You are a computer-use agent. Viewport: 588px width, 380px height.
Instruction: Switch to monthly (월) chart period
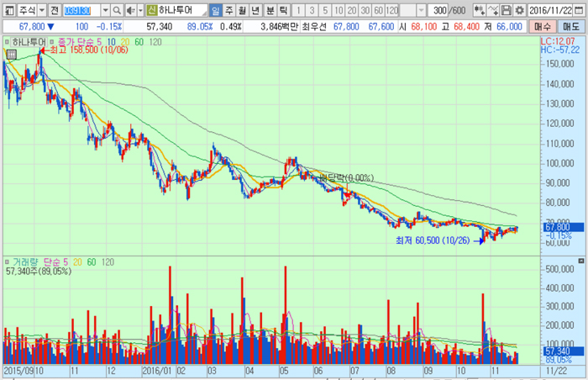(x=243, y=10)
